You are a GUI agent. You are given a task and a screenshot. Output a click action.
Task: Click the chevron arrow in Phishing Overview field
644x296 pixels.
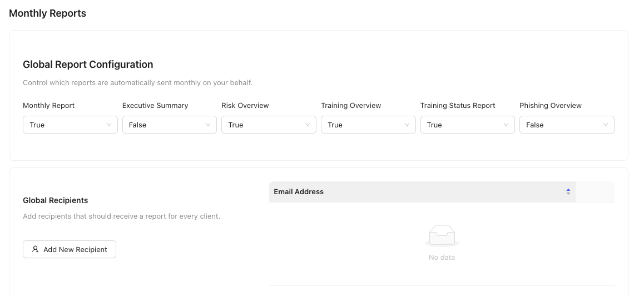pos(606,125)
